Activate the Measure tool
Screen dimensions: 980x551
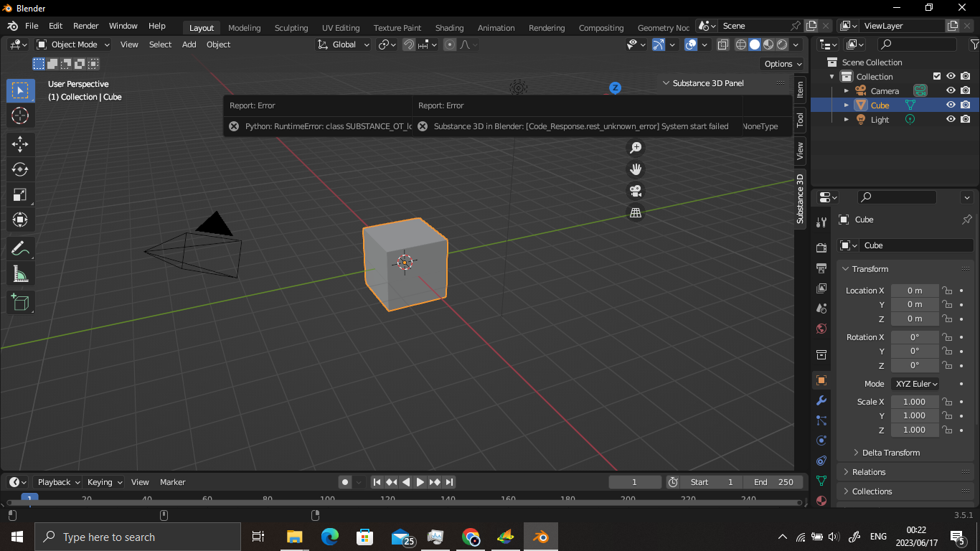21,273
